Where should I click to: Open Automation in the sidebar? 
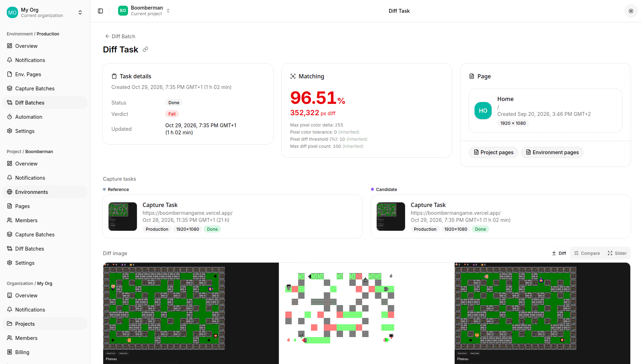point(45,117)
